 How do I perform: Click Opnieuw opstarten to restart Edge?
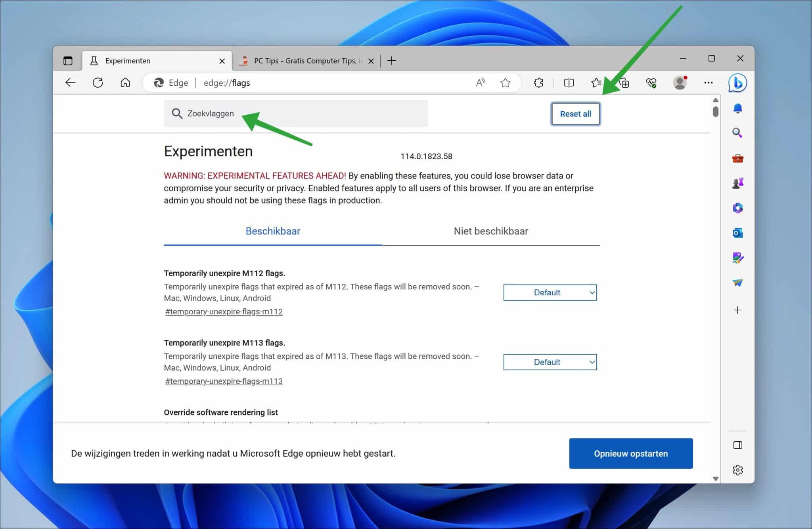(x=630, y=453)
